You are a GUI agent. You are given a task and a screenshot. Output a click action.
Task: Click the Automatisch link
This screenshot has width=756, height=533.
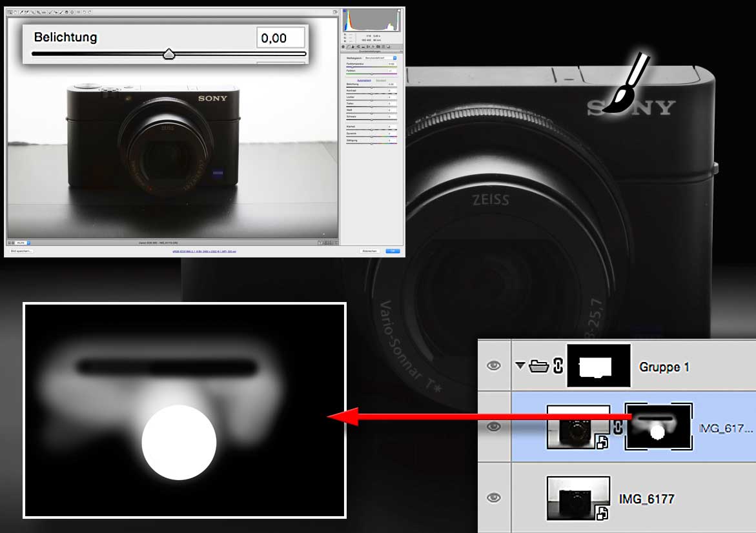tap(364, 81)
